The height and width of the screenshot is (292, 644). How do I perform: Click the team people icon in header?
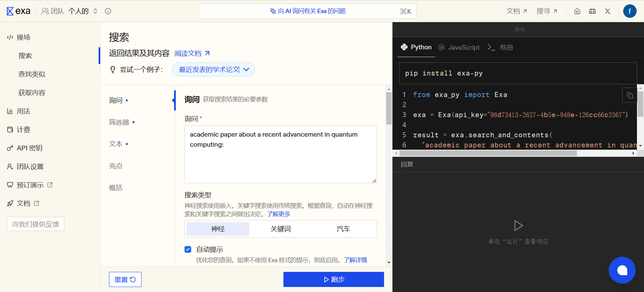tap(45, 11)
